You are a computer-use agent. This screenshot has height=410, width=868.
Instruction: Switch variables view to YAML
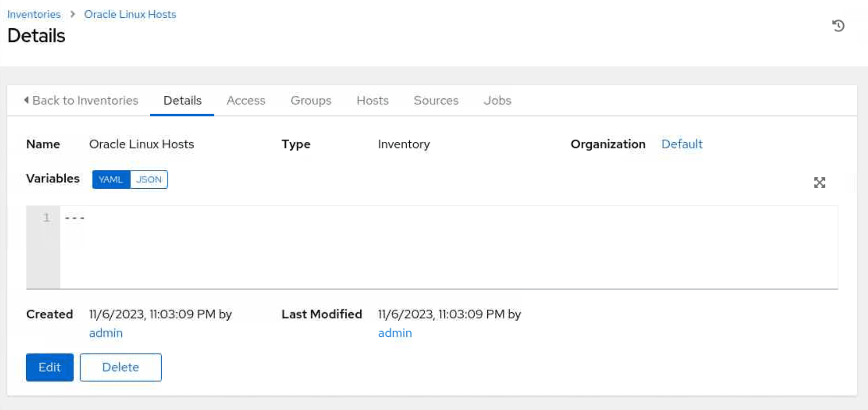point(111,179)
